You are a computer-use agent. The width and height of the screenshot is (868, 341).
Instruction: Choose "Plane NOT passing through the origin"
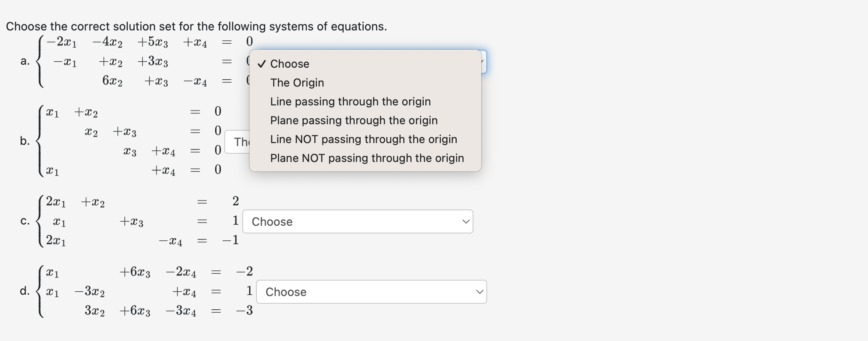(x=367, y=158)
